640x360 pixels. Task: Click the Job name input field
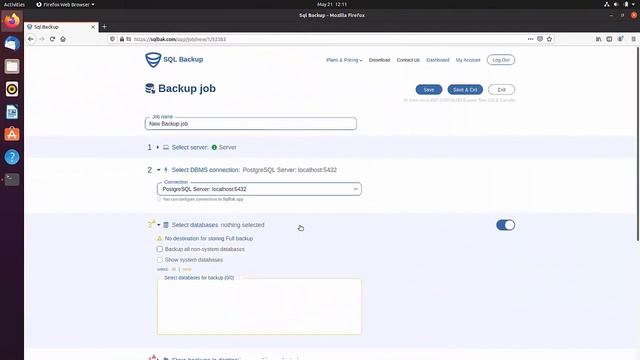[x=251, y=124]
